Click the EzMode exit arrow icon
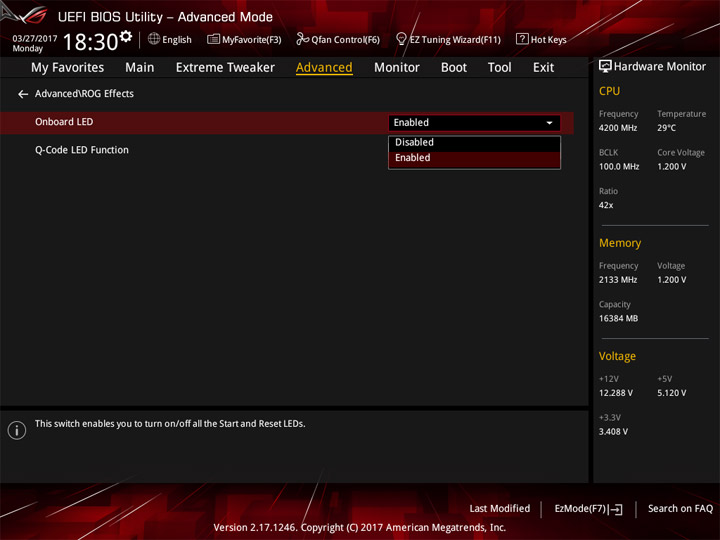Image resolution: width=720 pixels, height=540 pixels. click(x=617, y=509)
